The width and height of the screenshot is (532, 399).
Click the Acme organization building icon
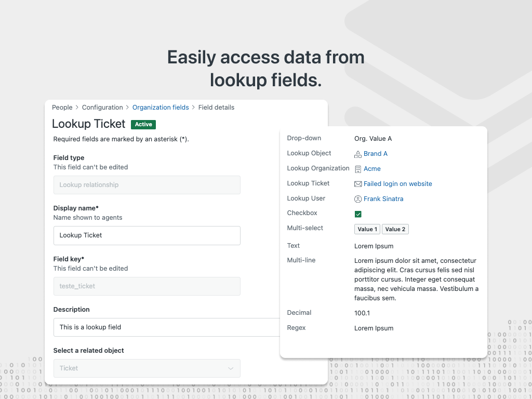[x=358, y=169]
